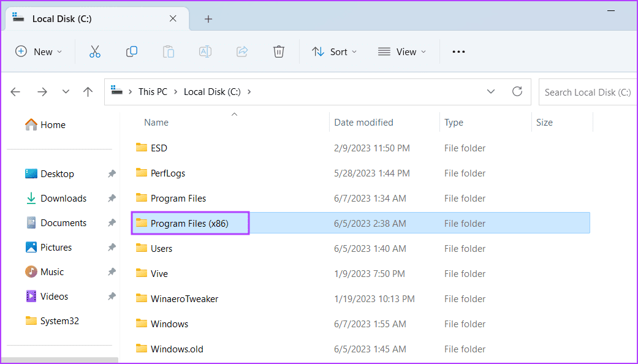
Task: Click the horizontal scrollbar of navigation pane
Action: click(x=60, y=360)
